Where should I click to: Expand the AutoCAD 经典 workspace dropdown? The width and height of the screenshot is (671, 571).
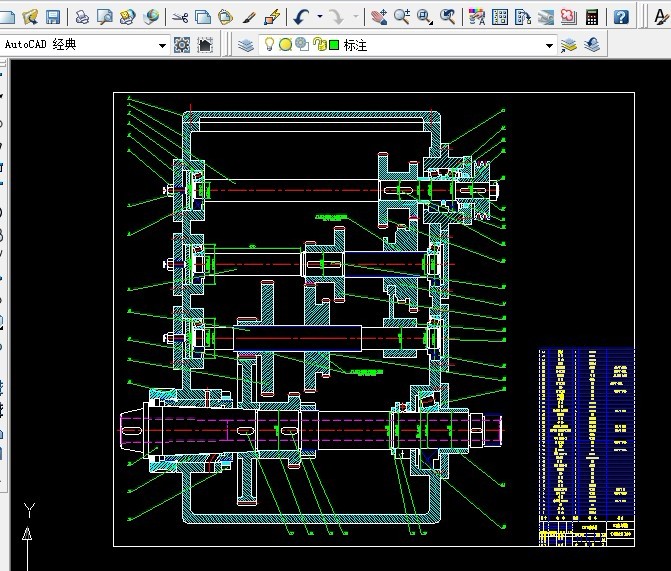pos(163,45)
